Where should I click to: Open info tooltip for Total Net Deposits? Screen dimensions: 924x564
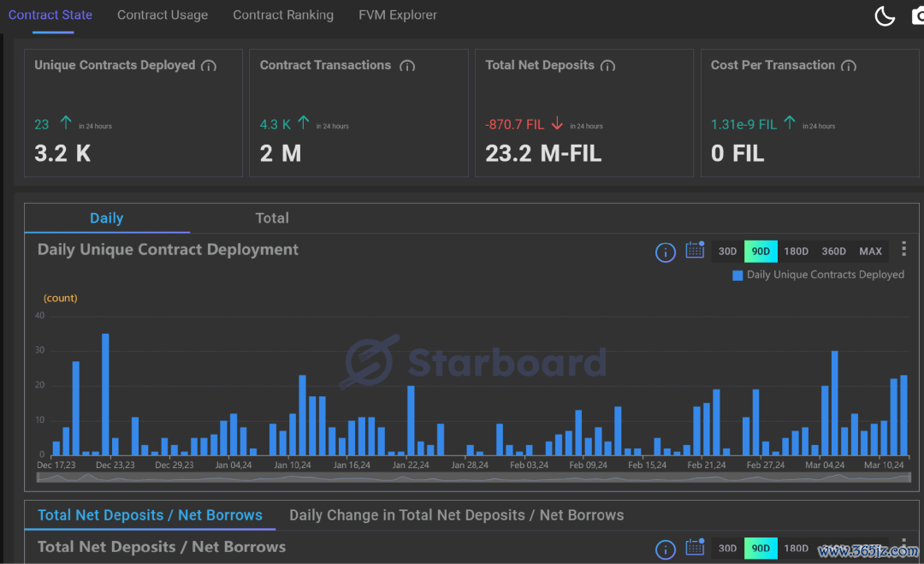(607, 66)
